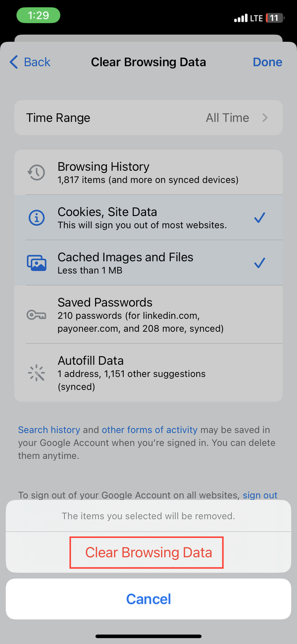Tap the Cached Images and Files icon

tap(36, 263)
